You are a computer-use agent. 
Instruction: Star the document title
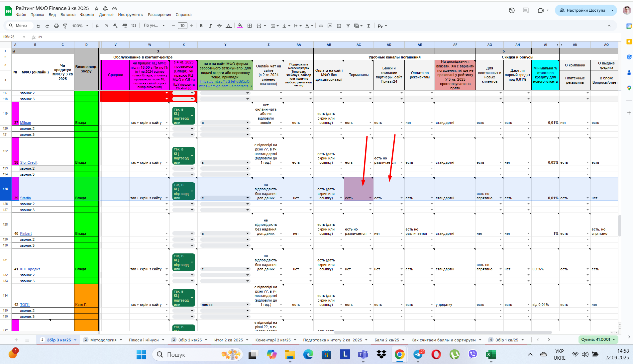tap(96, 8)
